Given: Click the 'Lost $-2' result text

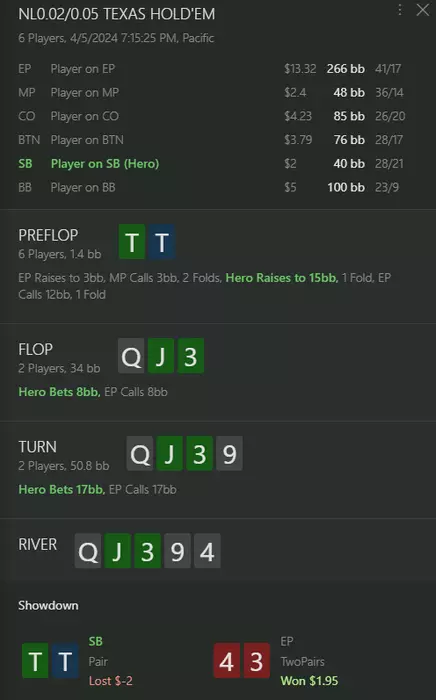Looking at the screenshot, I should [x=111, y=681].
